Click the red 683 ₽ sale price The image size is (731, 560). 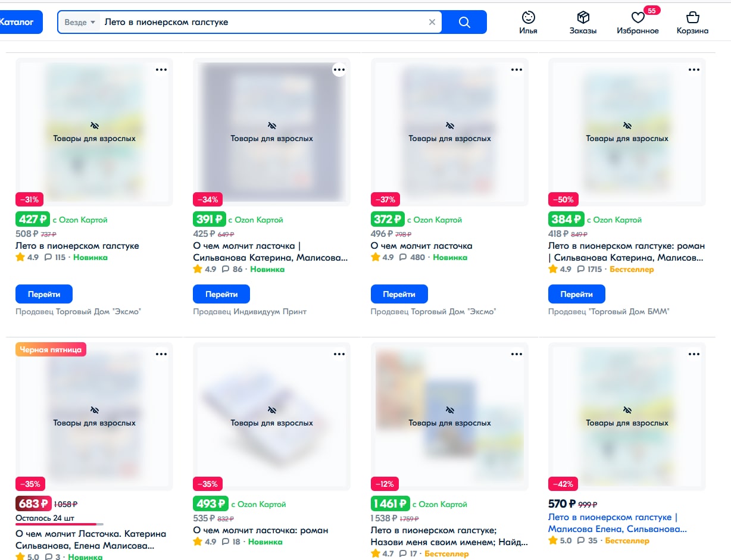[x=33, y=504]
